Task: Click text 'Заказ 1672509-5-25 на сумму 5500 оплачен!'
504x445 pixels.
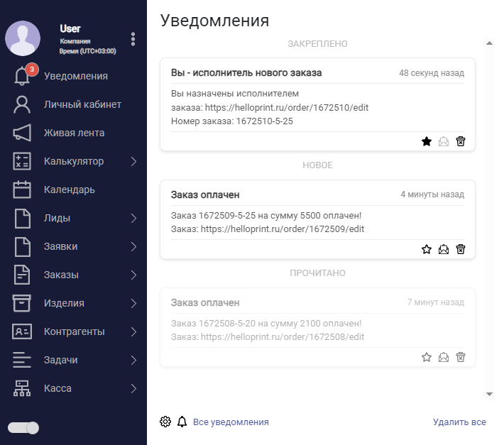Action: pyautogui.click(x=266, y=215)
